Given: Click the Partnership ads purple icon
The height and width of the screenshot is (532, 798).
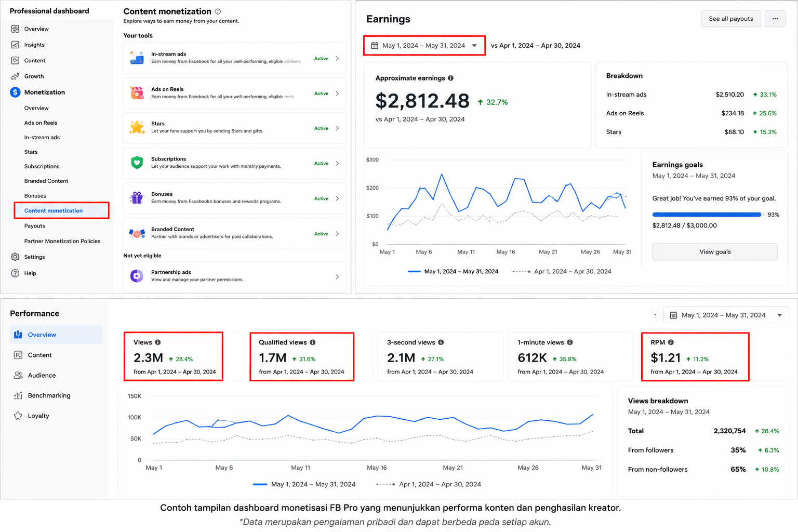Looking at the screenshot, I should [137, 276].
